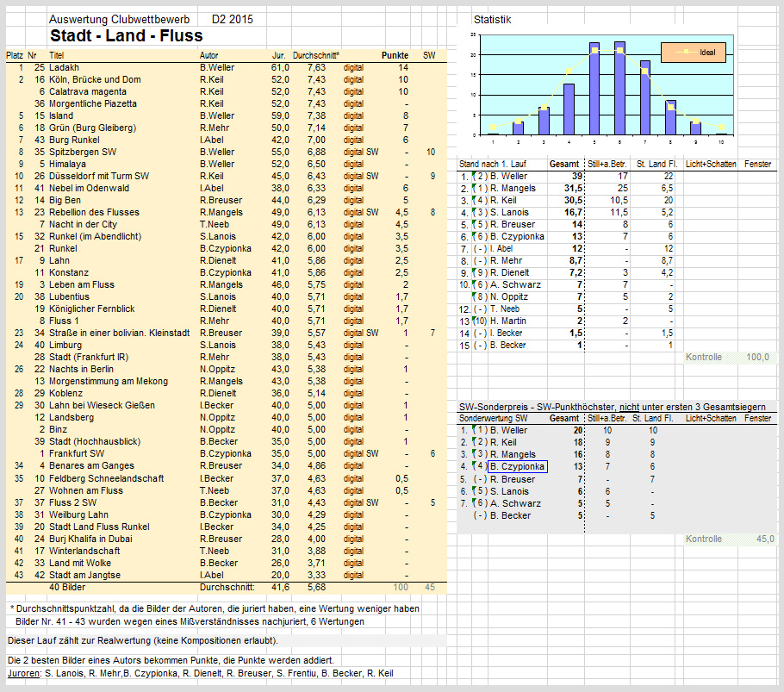Click the "Juroren:" line at the bottom
784x692 pixels.
coord(201,673)
